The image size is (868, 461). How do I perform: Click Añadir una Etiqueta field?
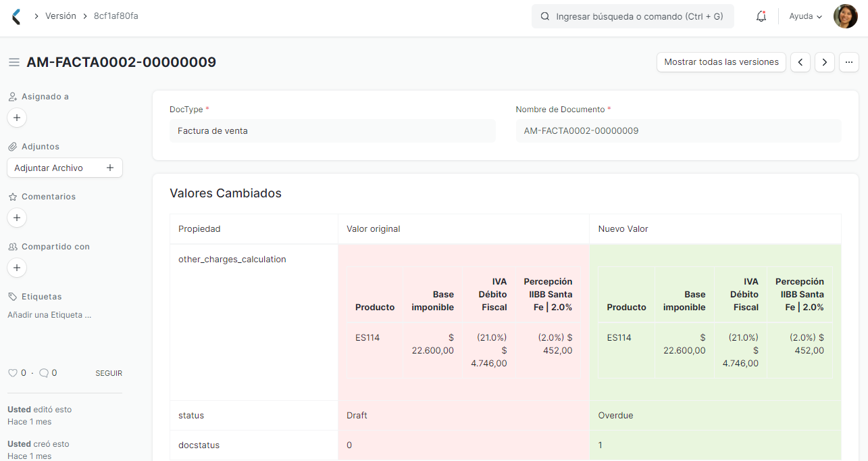coord(49,315)
